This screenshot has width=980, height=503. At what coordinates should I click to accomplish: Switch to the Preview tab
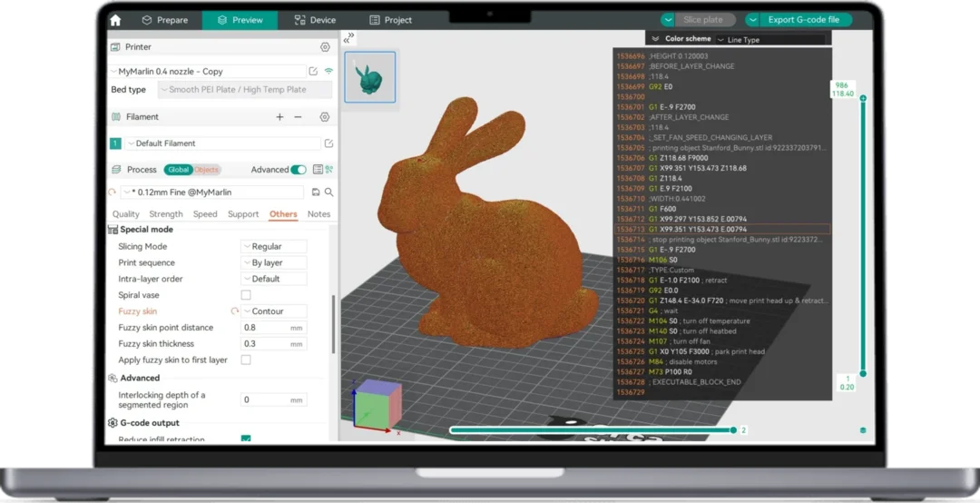(240, 20)
